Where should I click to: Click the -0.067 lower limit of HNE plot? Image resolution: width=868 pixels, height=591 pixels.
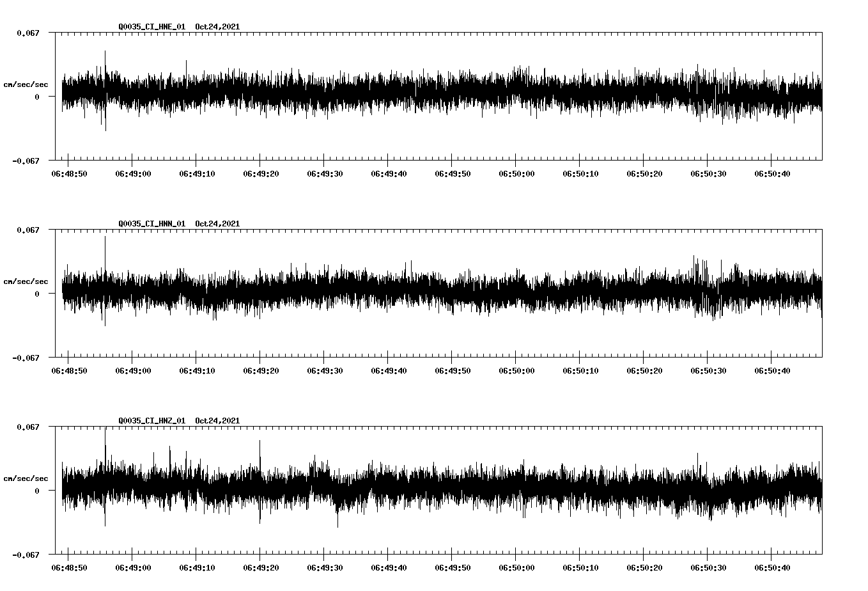(x=26, y=161)
